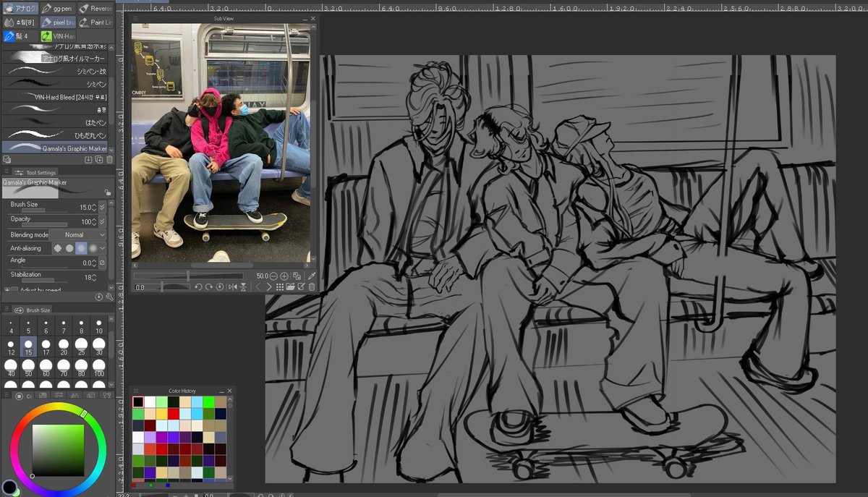Image resolution: width=868 pixels, height=497 pixels.
Task: Open Brush Size panel menu icon
Action: click(x=7, y=310)
